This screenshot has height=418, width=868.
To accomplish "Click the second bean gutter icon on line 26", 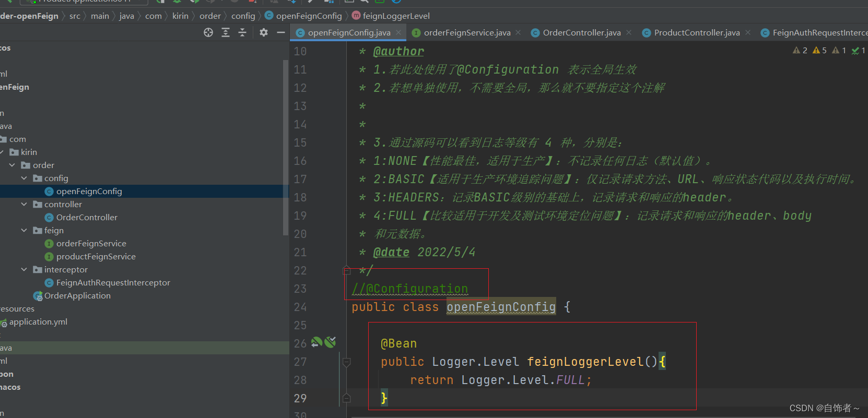I will [x=330, y=342].
